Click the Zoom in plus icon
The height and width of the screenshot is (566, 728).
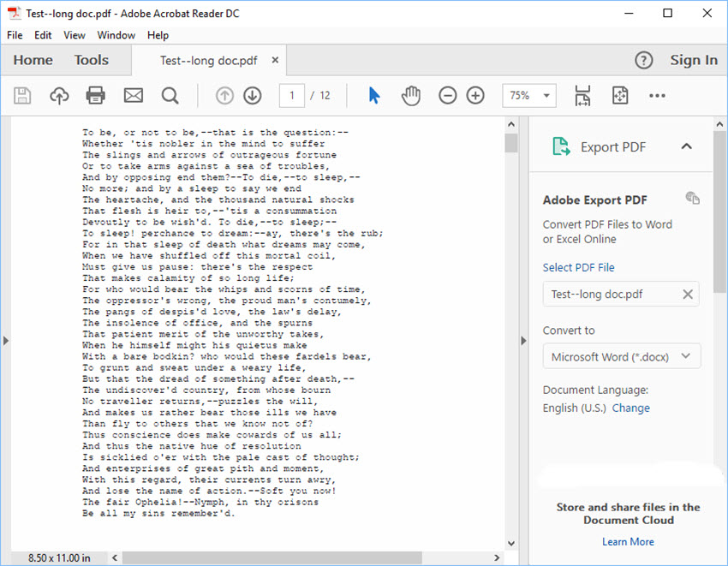point(475,95)
